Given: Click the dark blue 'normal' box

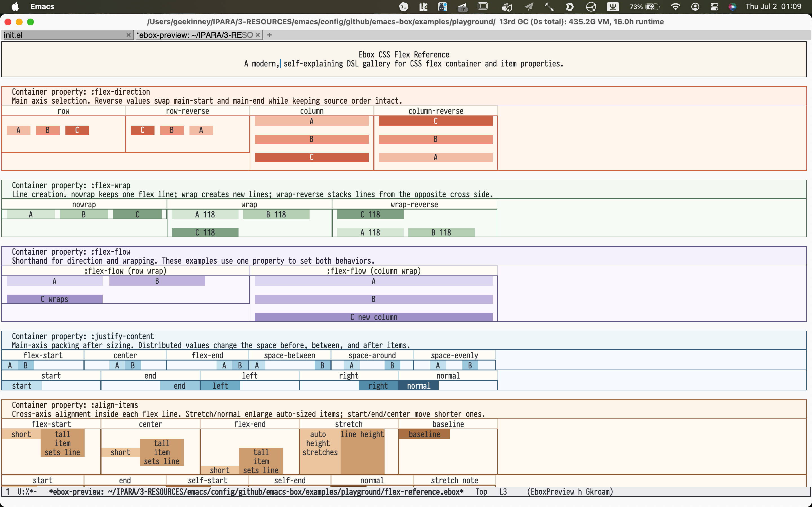Looking at the screenshot, I should click(x=418, y=386).
